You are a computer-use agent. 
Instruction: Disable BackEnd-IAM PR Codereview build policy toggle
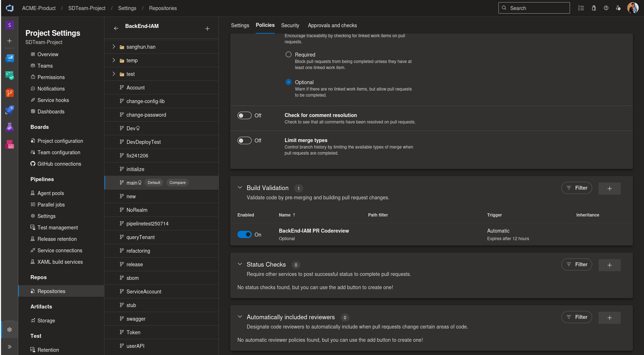245,235
